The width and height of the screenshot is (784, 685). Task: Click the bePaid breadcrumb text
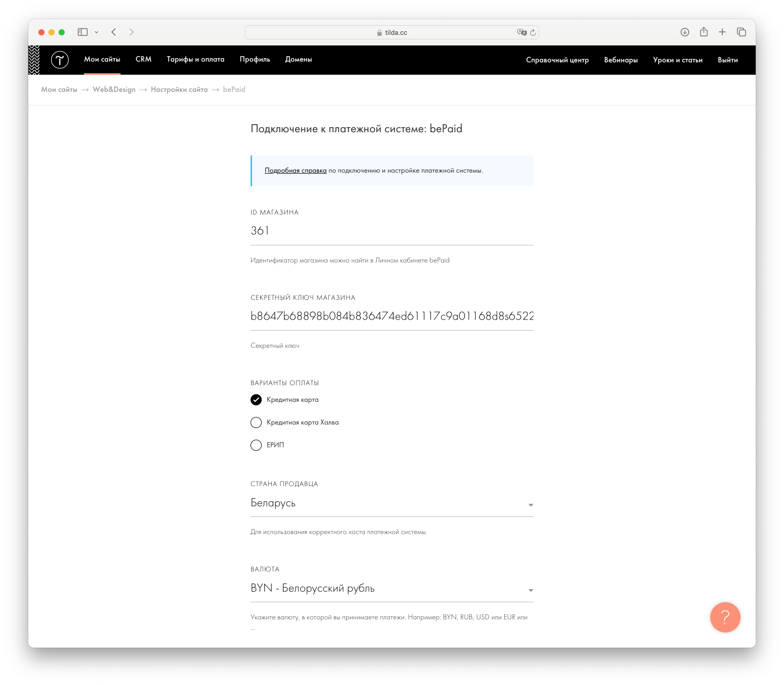pyautogui.click(x=234, y=89)
